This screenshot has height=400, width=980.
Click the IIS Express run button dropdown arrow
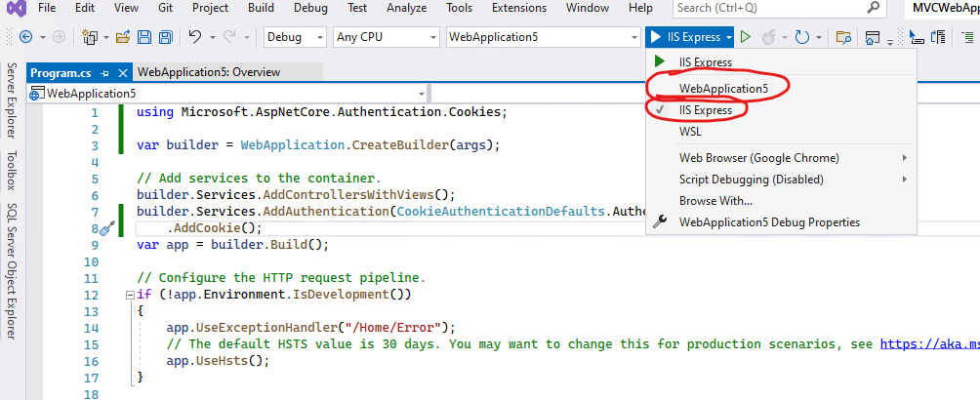[729, 37]
